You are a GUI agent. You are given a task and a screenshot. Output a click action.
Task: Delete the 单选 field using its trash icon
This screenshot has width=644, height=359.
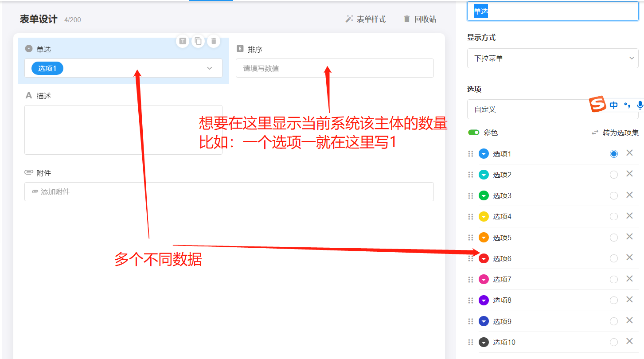click(x=213, y=41)
